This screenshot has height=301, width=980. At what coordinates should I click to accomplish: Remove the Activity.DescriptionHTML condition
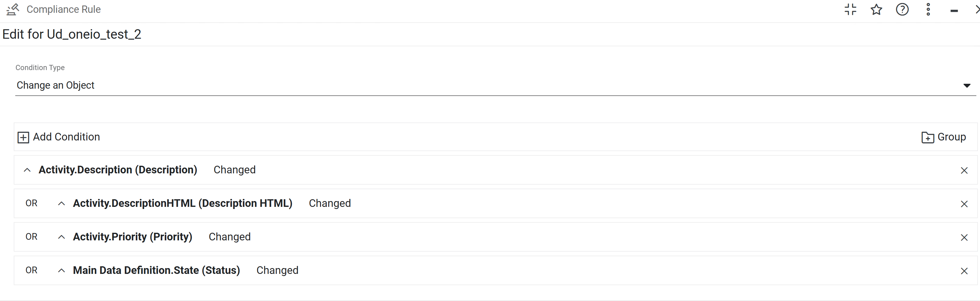(x=964, y=204)
